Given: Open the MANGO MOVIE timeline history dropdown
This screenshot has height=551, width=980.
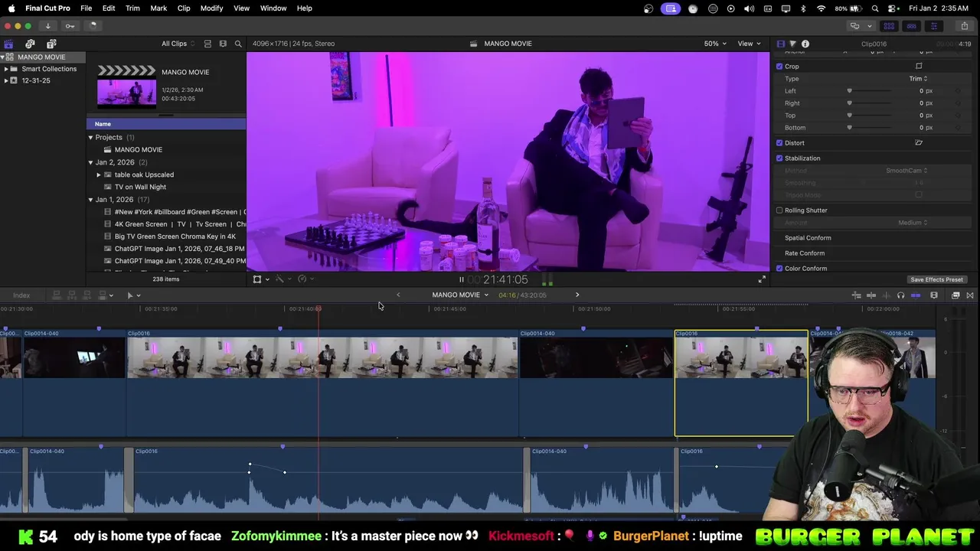Looking at the screenshot, I should pos(460,295).
